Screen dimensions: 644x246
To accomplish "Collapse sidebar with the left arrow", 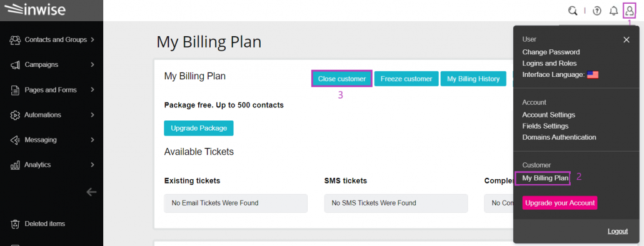I will point(91,192).
